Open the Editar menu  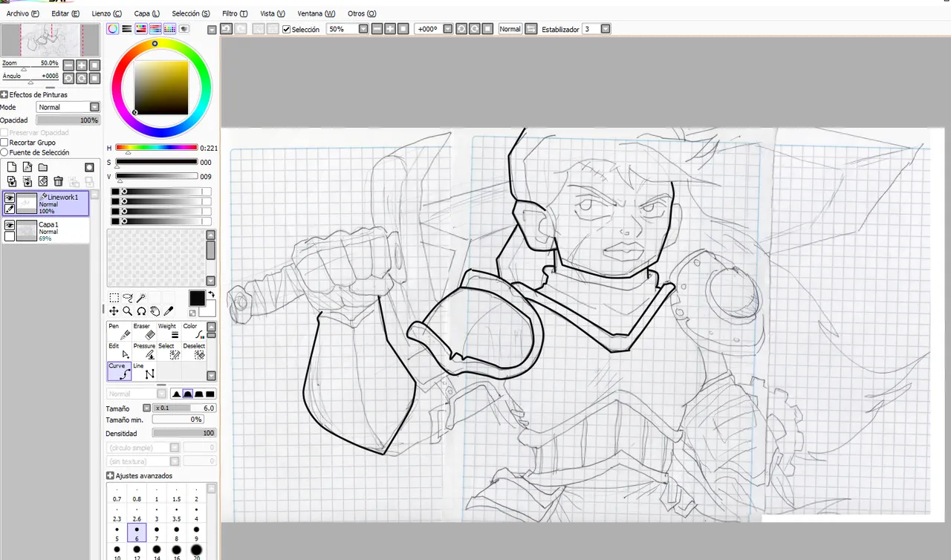(x=65, y=13)
